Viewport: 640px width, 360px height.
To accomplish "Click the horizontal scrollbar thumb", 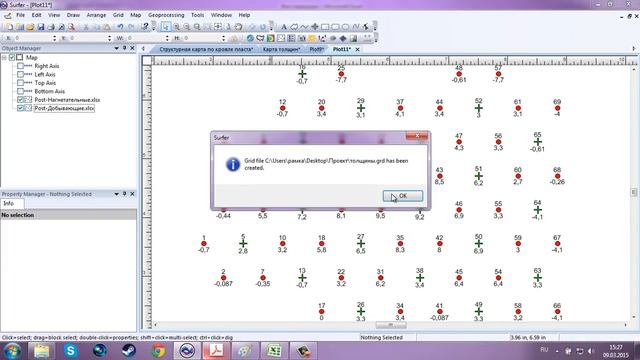I will pyautogui.click(x=391, y=325).
